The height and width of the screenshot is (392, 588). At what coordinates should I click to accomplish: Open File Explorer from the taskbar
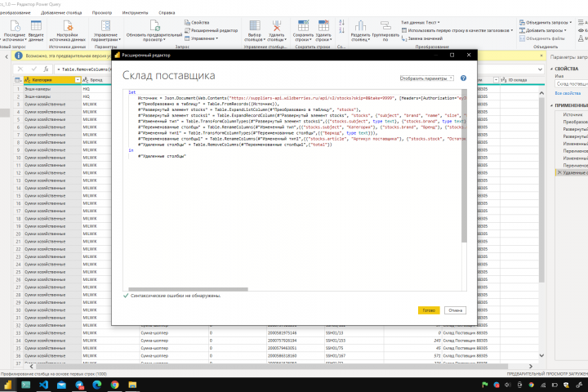[132, 385]
